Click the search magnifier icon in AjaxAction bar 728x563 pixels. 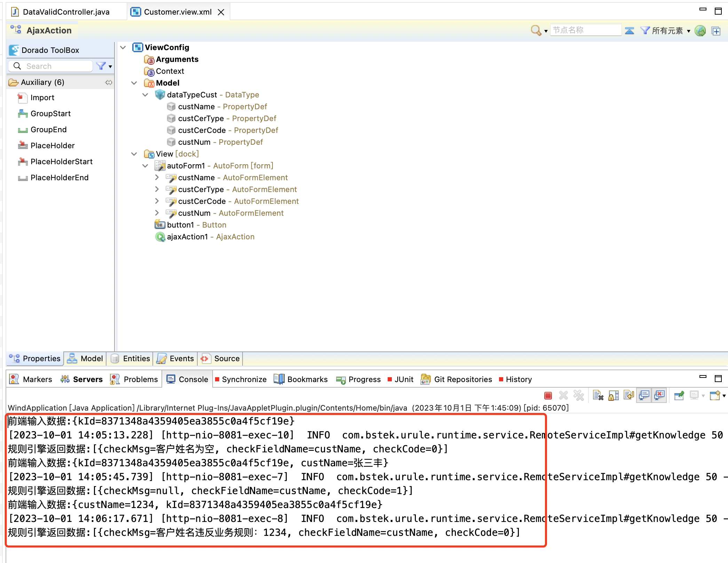tap(536, 30)
